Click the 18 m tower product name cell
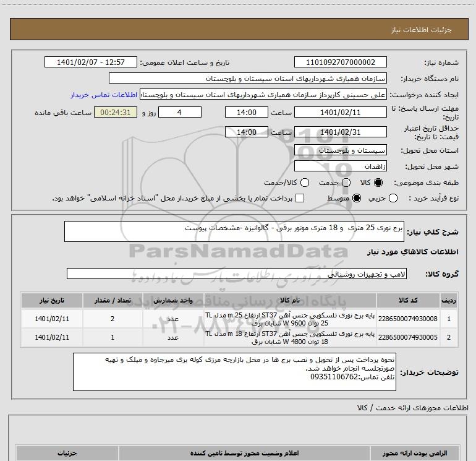Image resolution: width=476 pixels, height=461 pixels. pyautogui.click(x=290, y=338)
